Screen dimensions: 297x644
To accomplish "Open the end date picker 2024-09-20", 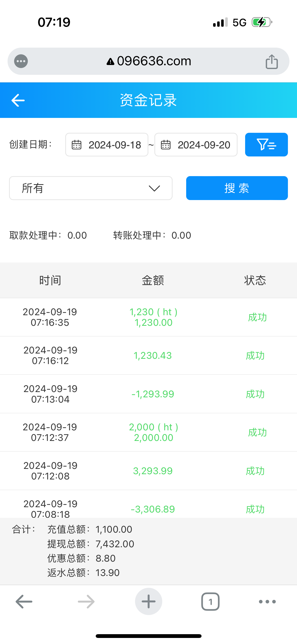I will pyautogui.click(x=196, y=145).
